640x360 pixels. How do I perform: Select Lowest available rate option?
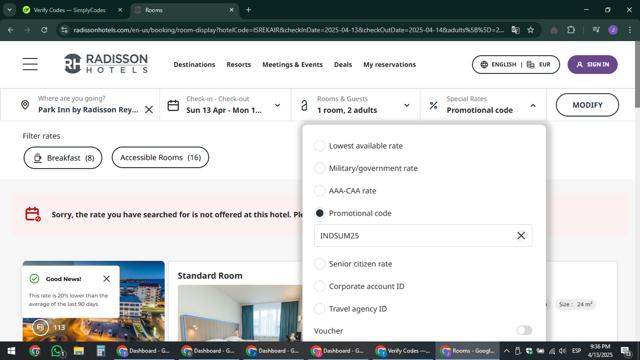tap(320, 146)
